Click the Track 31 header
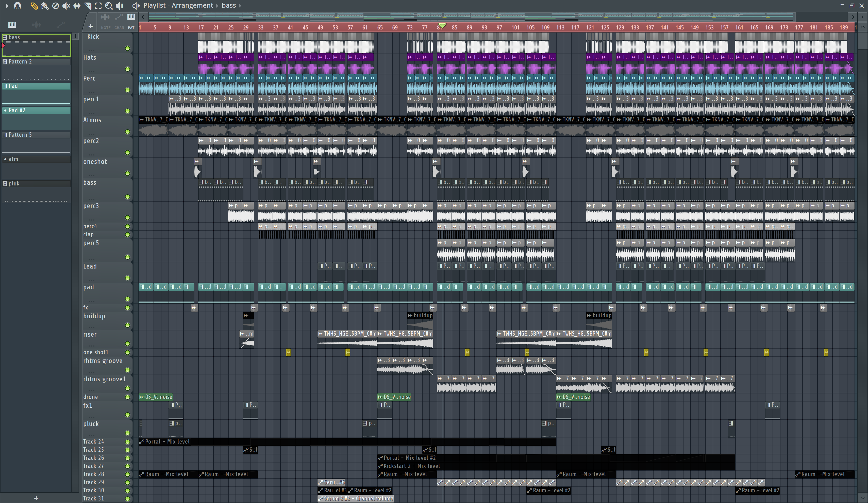This screenshot has width=868, height=503. pyautogui.click(x=107, y=498)
